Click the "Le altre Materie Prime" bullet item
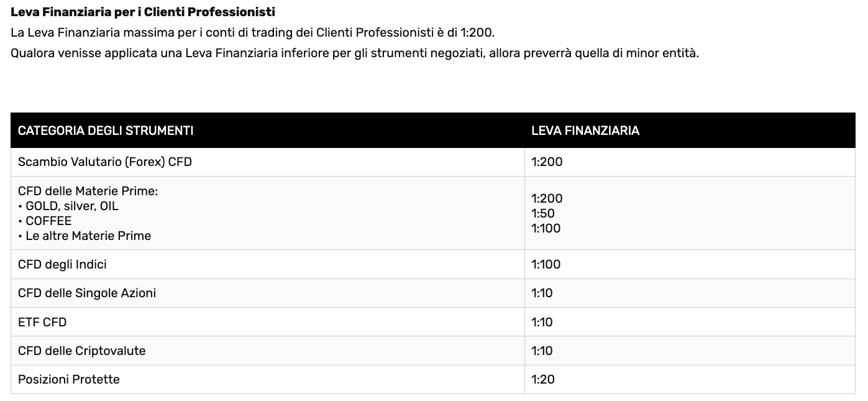 (x=88, y=236)
